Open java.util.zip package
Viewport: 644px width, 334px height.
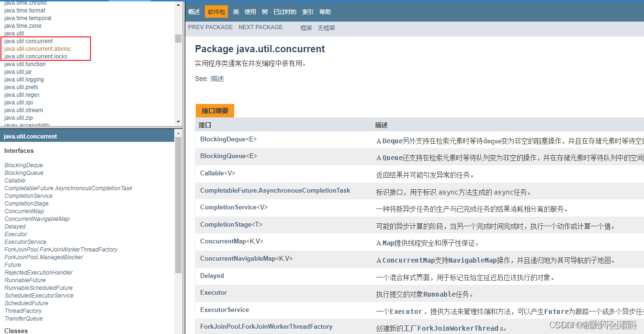19,118
